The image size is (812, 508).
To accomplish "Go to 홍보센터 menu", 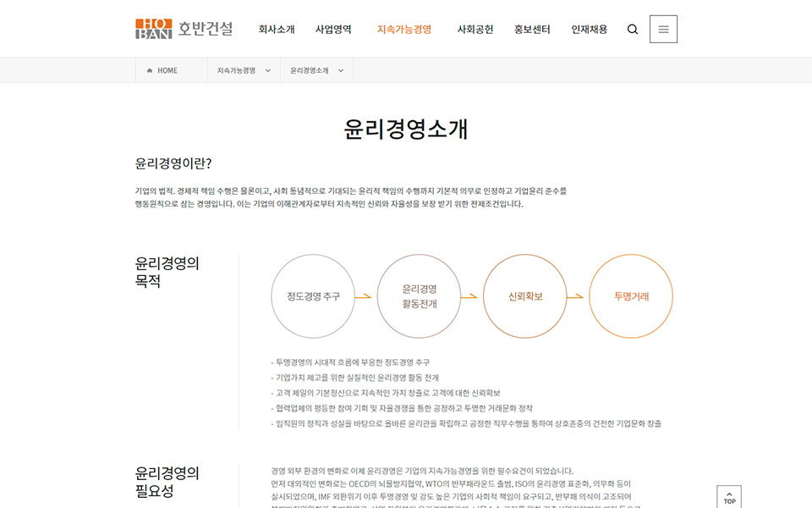I will [x=532, y=30].
